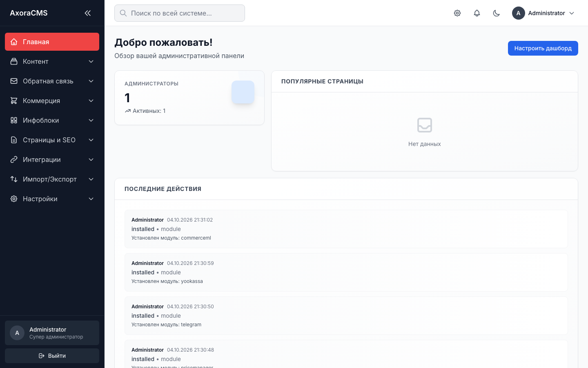Expand the Интеграции chevron

click(x=91, y=159)
